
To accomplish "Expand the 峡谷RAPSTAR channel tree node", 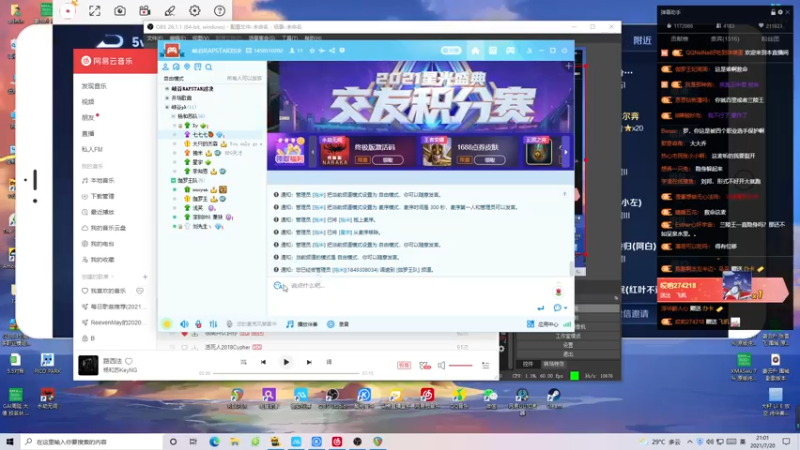I will (x=167, y=89).
